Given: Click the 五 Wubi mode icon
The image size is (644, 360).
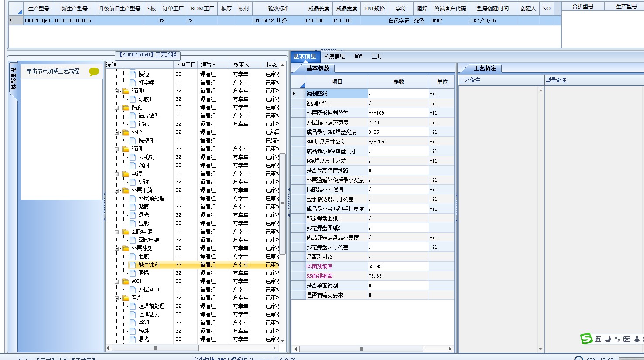Looking at the screenshot, I should tap(598, 339).
